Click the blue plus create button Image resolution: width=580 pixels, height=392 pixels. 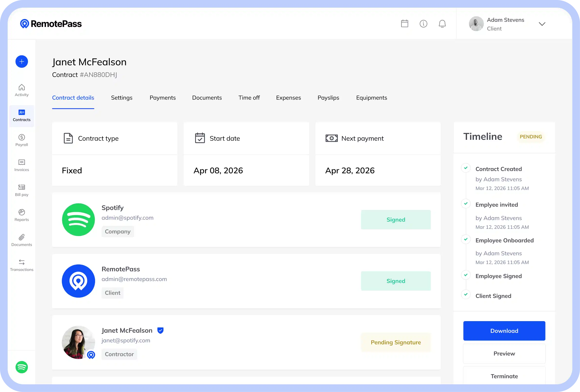click(22, 62)
